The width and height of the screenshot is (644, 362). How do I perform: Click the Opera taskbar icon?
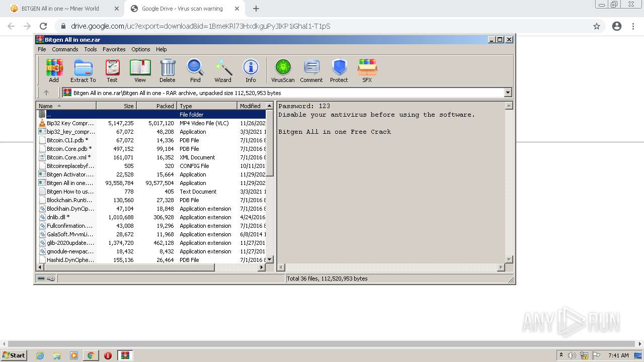click(x=108, y=355)
